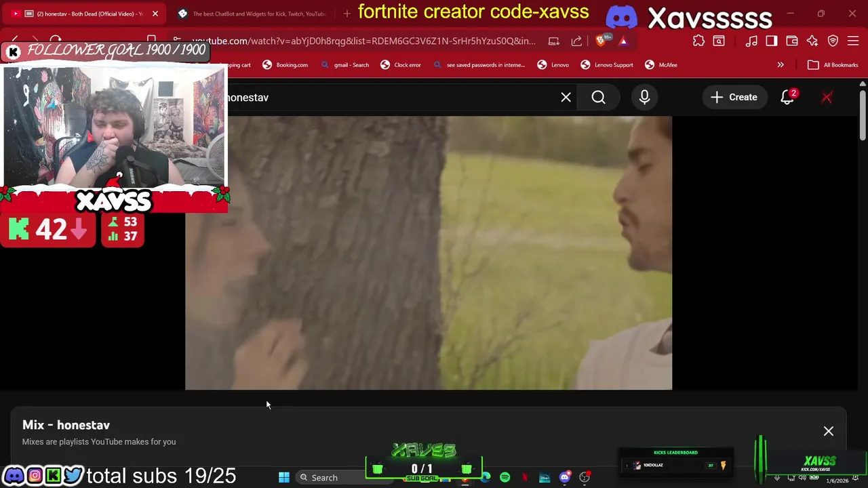Open the McAfee bookmark

coord(661,65)
